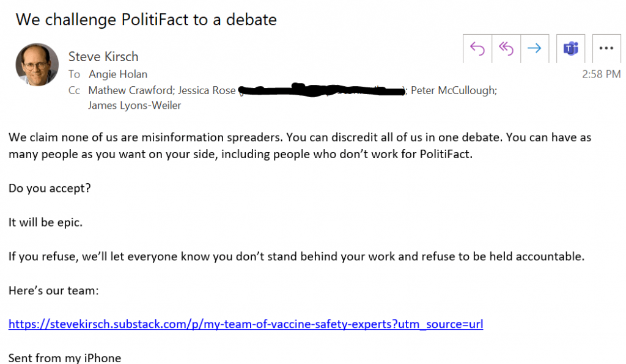Image resolution: width=626 pixels, height=364 pixels.
Task: Share the email via the Microsoft Teams icon
Action: 570,48
